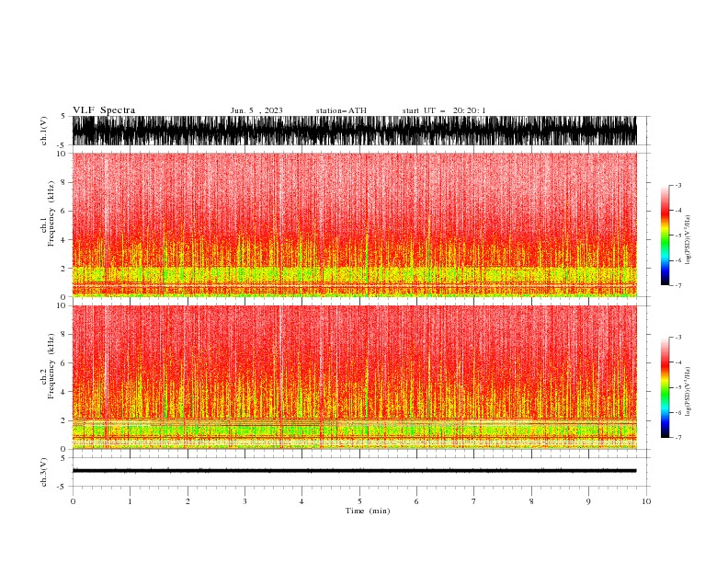
Task: Click time axis tick label "4"
Action: coord(301,501)
